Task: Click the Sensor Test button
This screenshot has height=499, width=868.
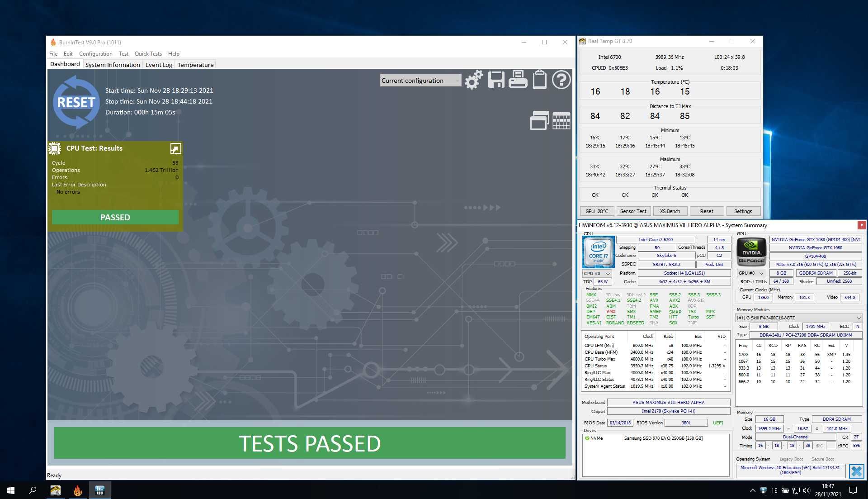Action: (x=633, y=211)
